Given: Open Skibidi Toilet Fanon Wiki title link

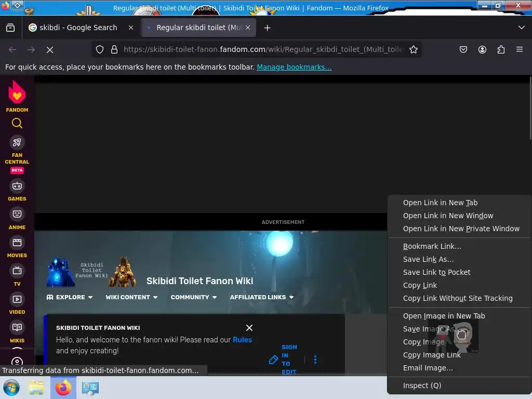Looking at the screenshot, I should pos(199,281).
